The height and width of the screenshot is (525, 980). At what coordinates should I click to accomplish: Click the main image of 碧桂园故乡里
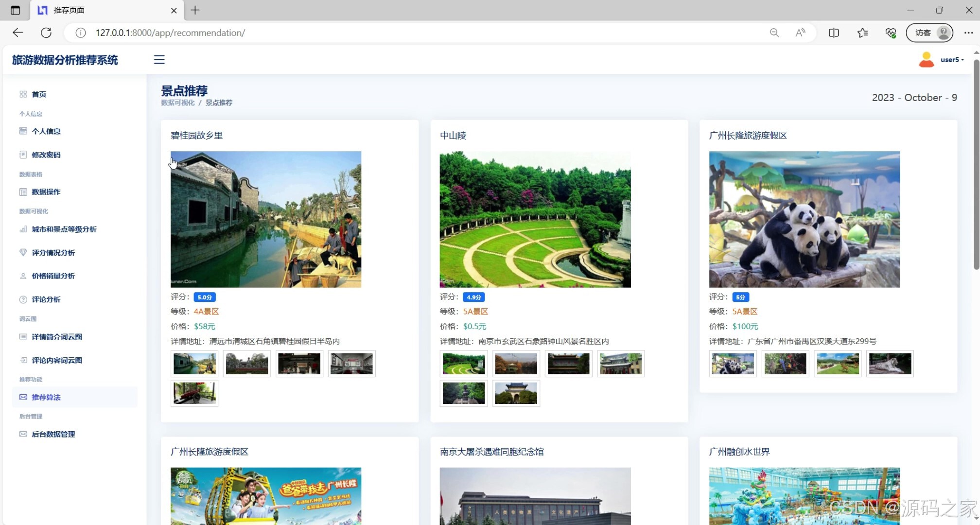(266, 219)
